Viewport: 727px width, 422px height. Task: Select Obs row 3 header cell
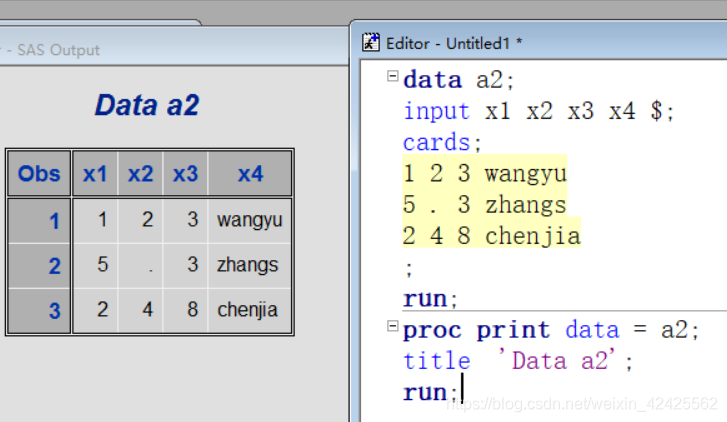pyautogui.click(x=39, y=310)
